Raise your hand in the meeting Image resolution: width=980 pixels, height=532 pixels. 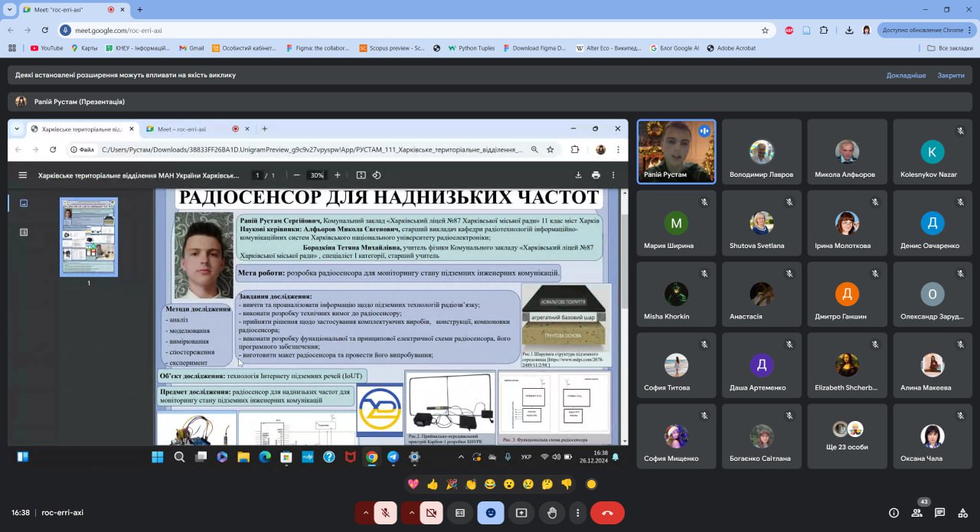point(551,513)
